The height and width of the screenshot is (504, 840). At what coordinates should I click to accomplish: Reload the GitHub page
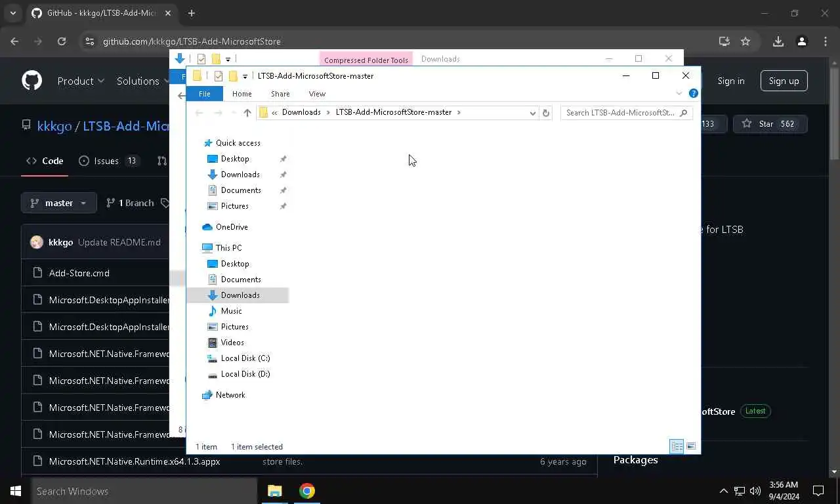62,41
